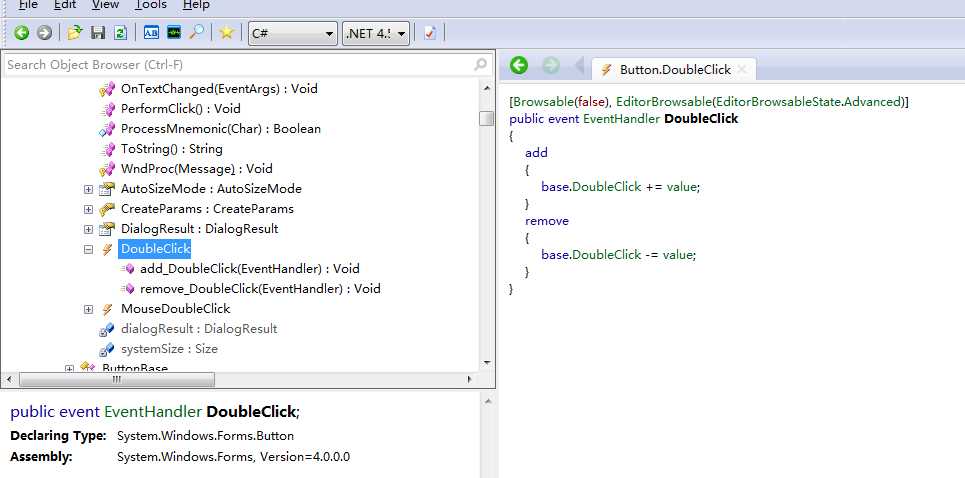Click the magnifier Search toolbar icon
Image resolution: width=965 pixels, height=478 pixels.
pos(197,33)
